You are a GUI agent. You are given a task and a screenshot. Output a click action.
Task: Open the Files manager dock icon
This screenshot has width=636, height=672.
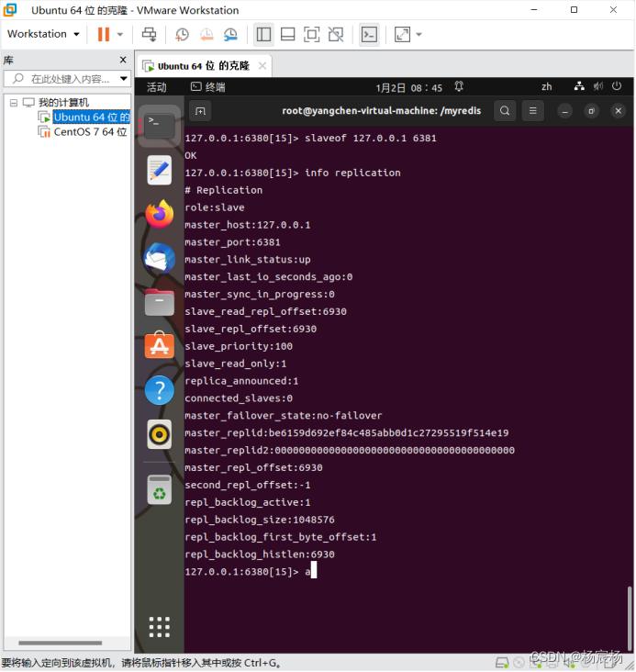pos(159,303)
